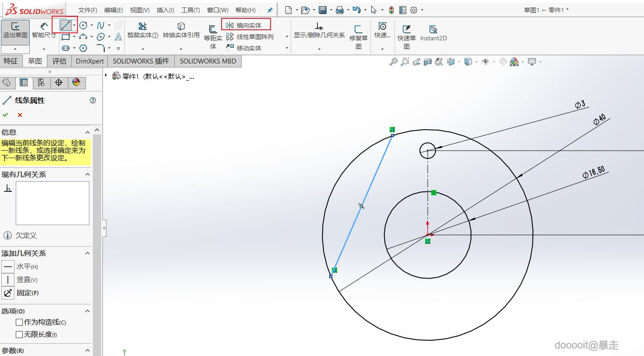Select the Line sketch tool

[x=66, y=26]
